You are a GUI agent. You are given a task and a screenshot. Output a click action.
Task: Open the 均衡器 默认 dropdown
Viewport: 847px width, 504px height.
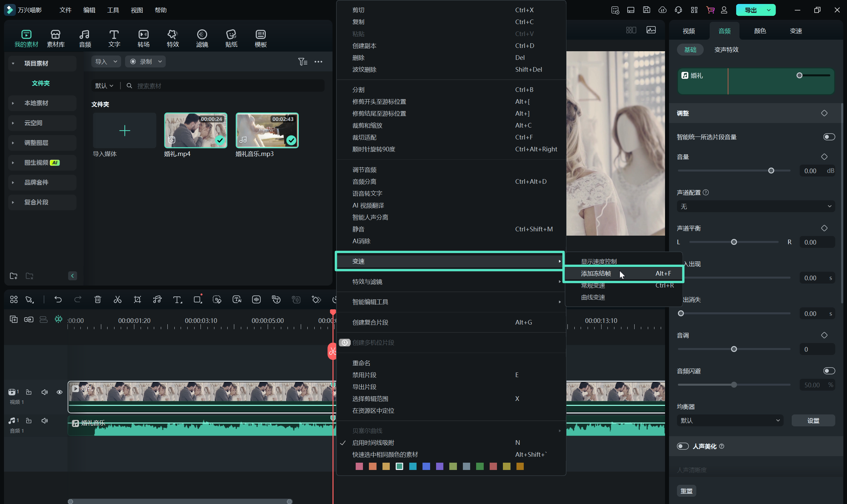click(x=730, y=420)
